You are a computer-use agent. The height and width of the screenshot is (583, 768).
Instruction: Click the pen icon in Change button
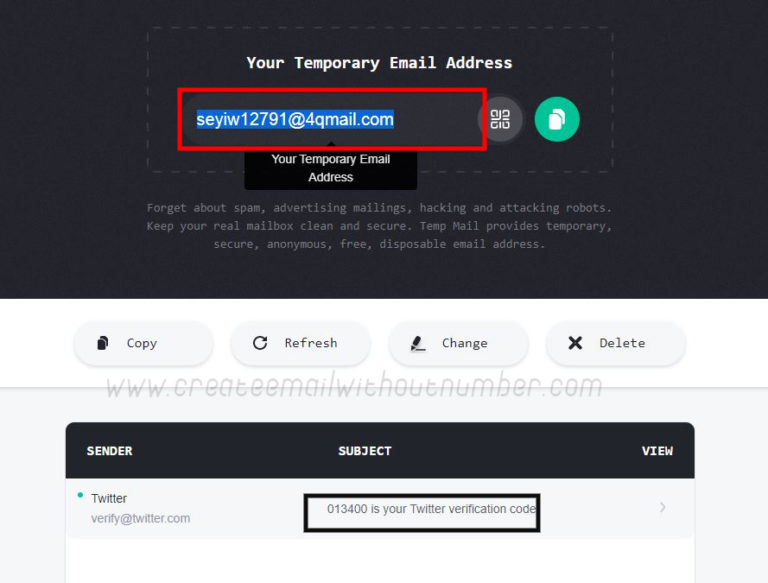(x=418, y=343)
